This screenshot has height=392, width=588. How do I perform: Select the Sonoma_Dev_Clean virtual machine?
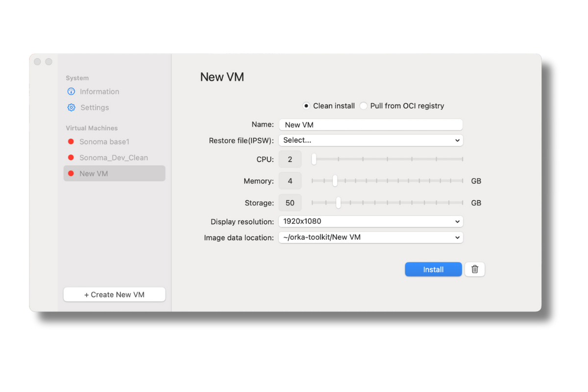114,158
